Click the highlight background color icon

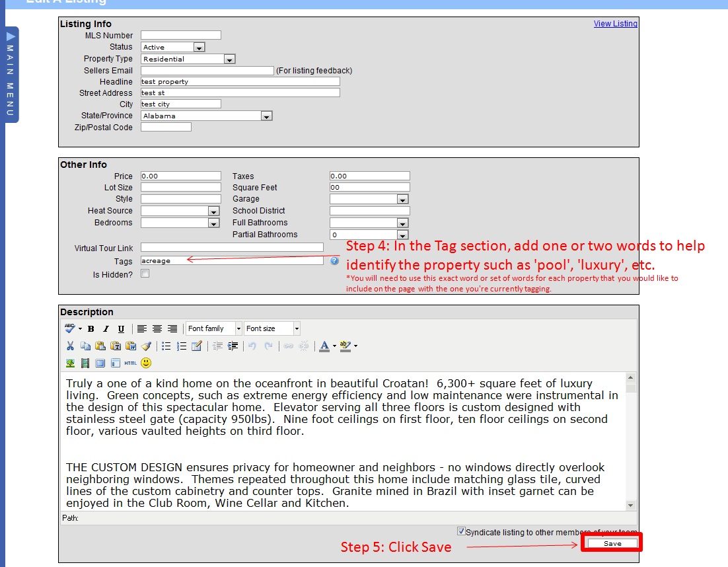(345, 346)
